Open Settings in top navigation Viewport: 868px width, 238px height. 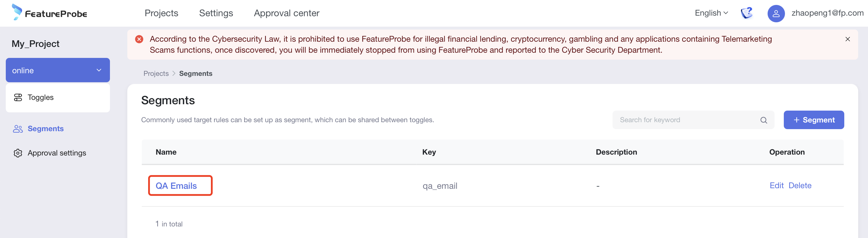click(x=216, y=13)
